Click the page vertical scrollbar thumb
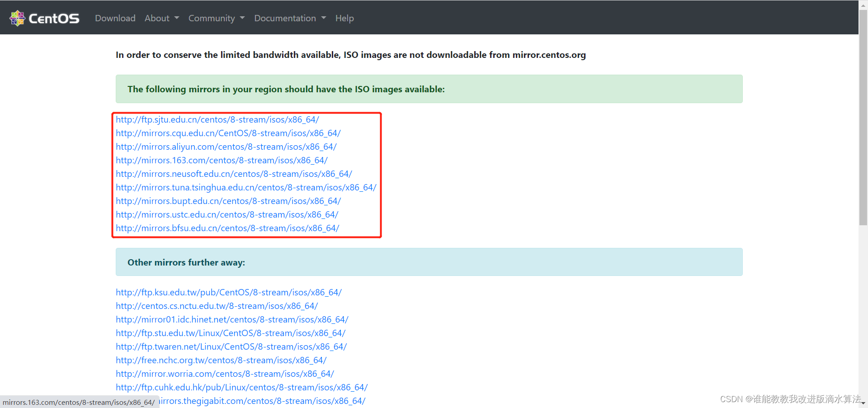868x408 pixels. 863,118
